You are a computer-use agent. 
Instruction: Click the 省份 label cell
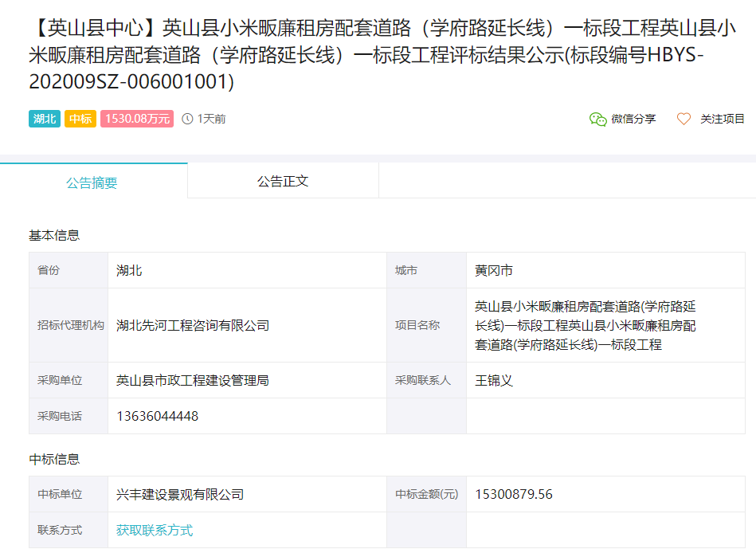tap(69, 270)
